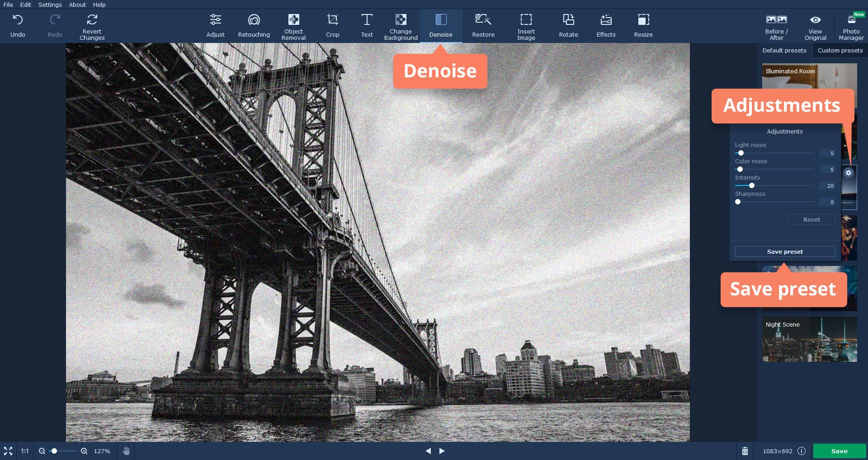Click the Color noise slider handle
The image size is (868, 460).
point(740,169)
